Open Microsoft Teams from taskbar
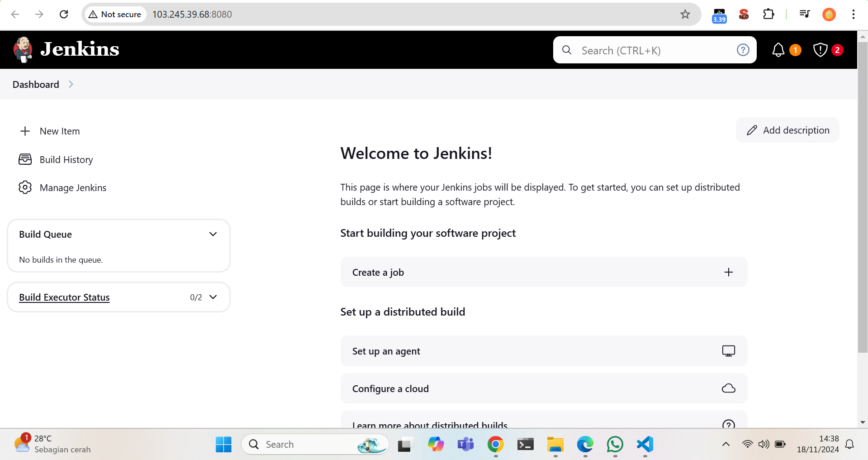Viewport: 868px width, 460px height. [465, 444]
